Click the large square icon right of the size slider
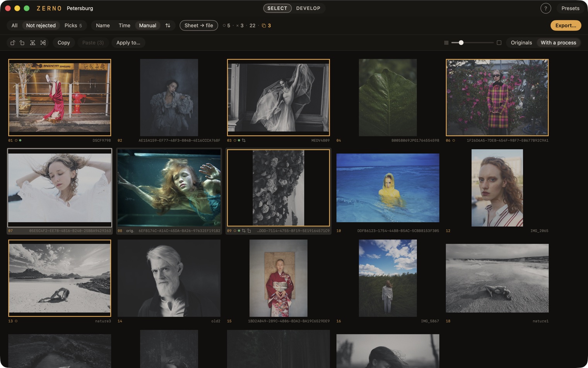The height and width of the screenshot is (368, 588). pos(499,43)
